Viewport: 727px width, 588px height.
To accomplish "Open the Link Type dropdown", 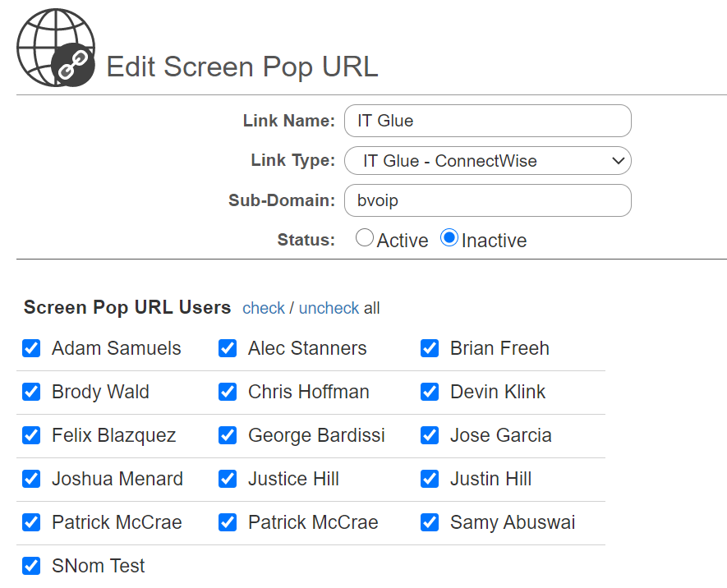I will pyautogui.click(x=487, y=161).
